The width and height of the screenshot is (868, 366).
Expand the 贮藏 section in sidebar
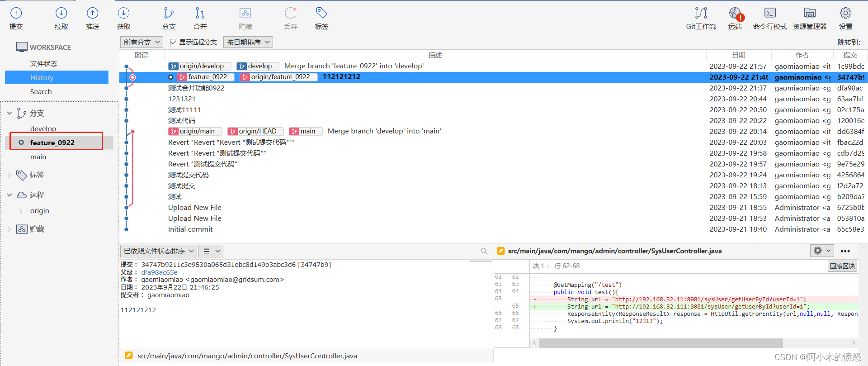(9, 229)
